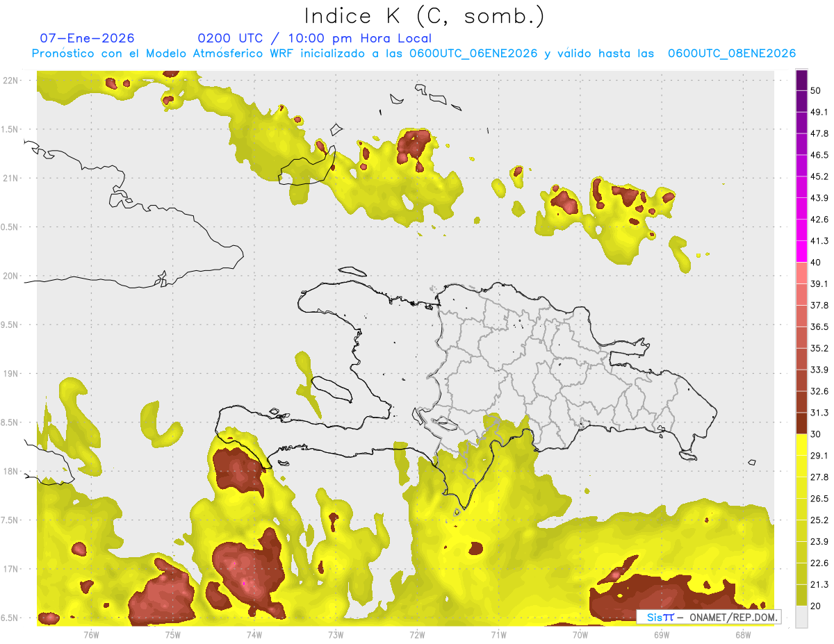Click legend value "35.2"
The height and width of the screenshot is (644, 834).
(819, 348)
